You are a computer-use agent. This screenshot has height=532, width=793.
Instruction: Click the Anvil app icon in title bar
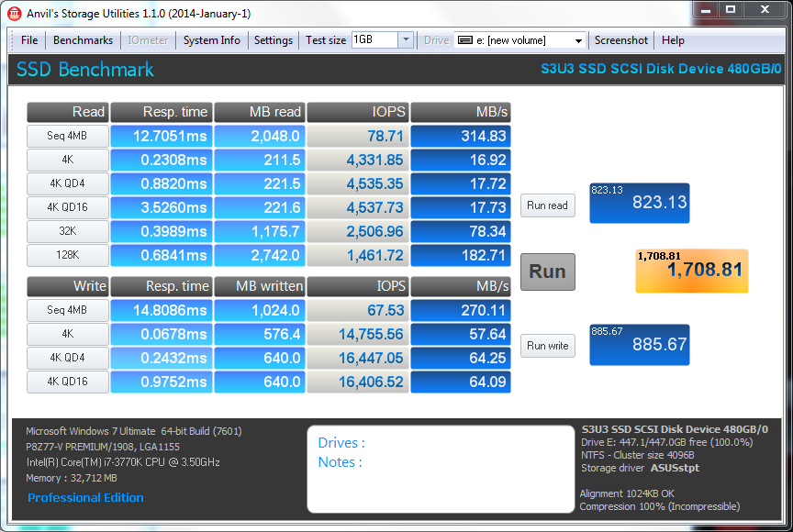[x=15, y=14]
